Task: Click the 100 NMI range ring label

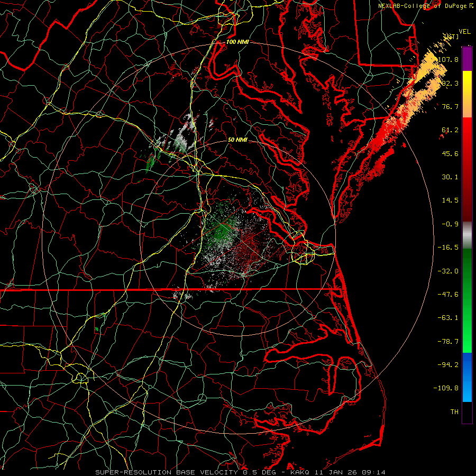Action: pyautogui.click(x=237, y=42)
